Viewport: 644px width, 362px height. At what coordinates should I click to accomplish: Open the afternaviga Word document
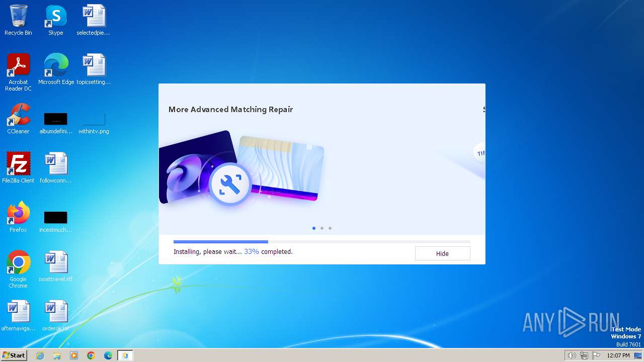click(18, 316)
